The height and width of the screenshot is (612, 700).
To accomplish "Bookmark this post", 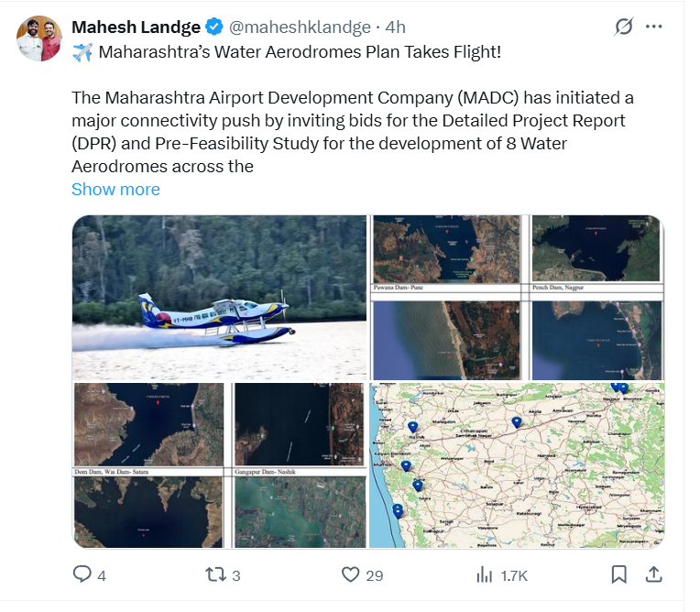I will pyautogui.click(x=619, y=574).
